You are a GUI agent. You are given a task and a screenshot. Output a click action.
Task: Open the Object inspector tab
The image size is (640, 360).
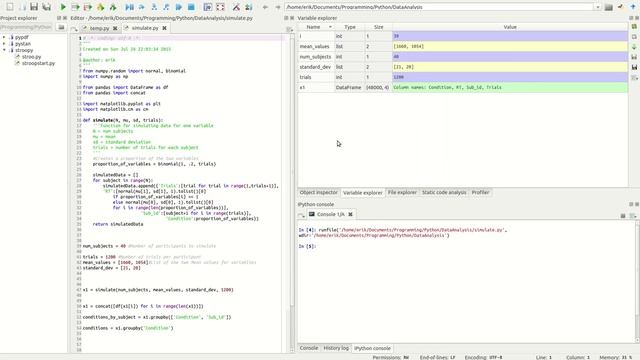point(319,192)
